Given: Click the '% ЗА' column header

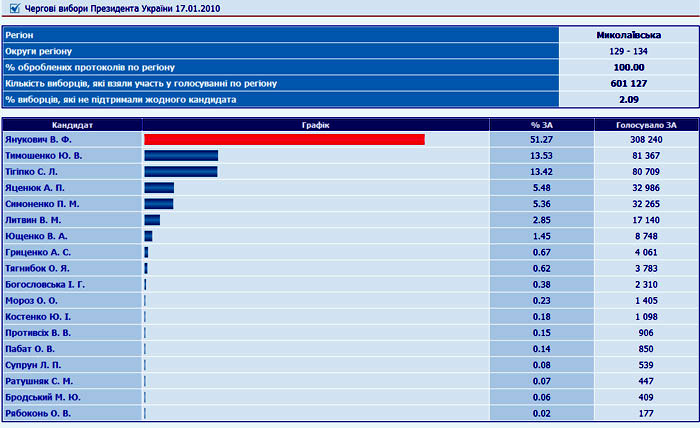Looking at the screenshot, I should [541, 125].
